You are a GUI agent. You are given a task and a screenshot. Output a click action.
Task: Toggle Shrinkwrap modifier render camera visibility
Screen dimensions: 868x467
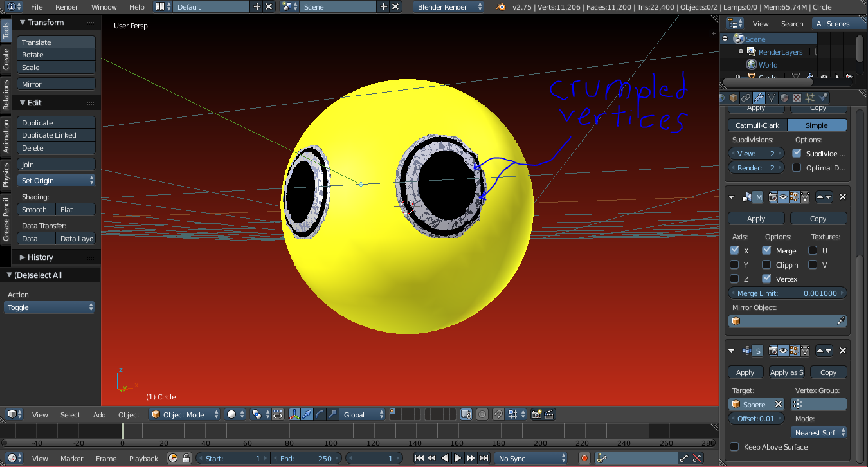pyautogui.click(x=773, y=351)
